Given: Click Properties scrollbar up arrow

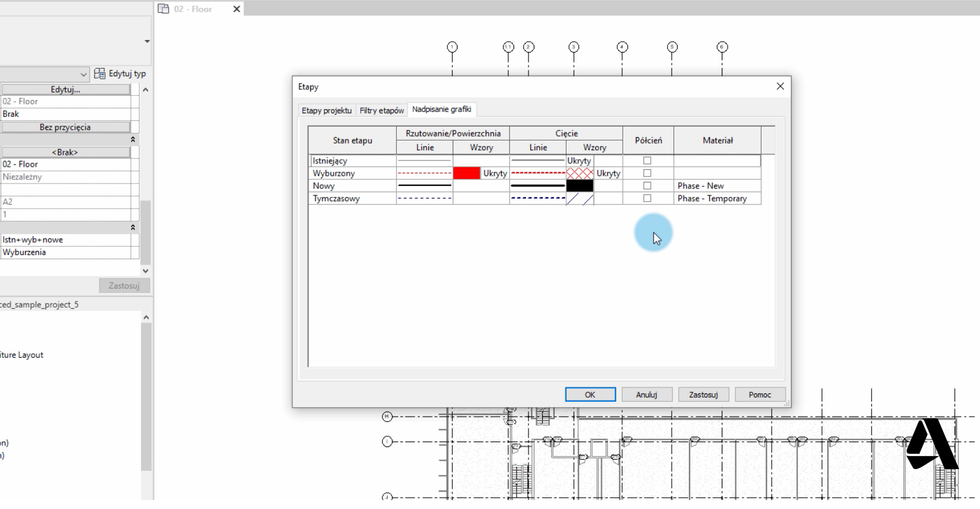Looking at the screenshot, I should click(146, 90).
